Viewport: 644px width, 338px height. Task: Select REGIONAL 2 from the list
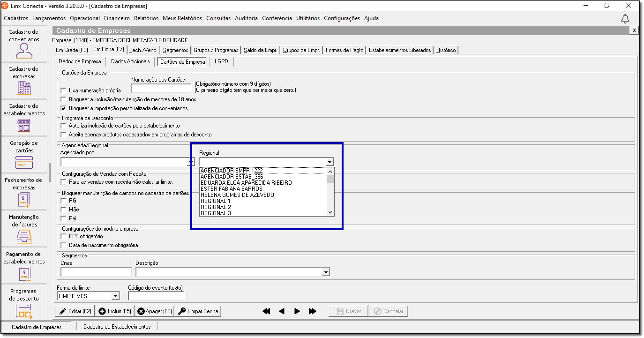pyautogui.click(x=263, y=207)
